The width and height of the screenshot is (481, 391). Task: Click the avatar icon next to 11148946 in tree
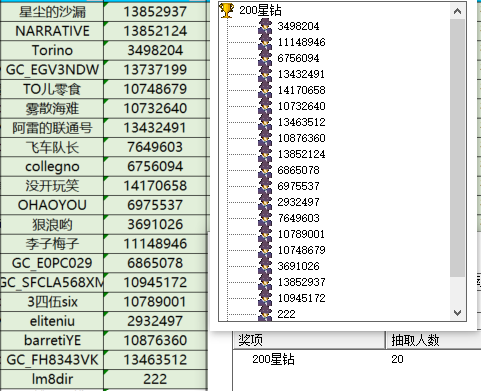coord(265,42)
